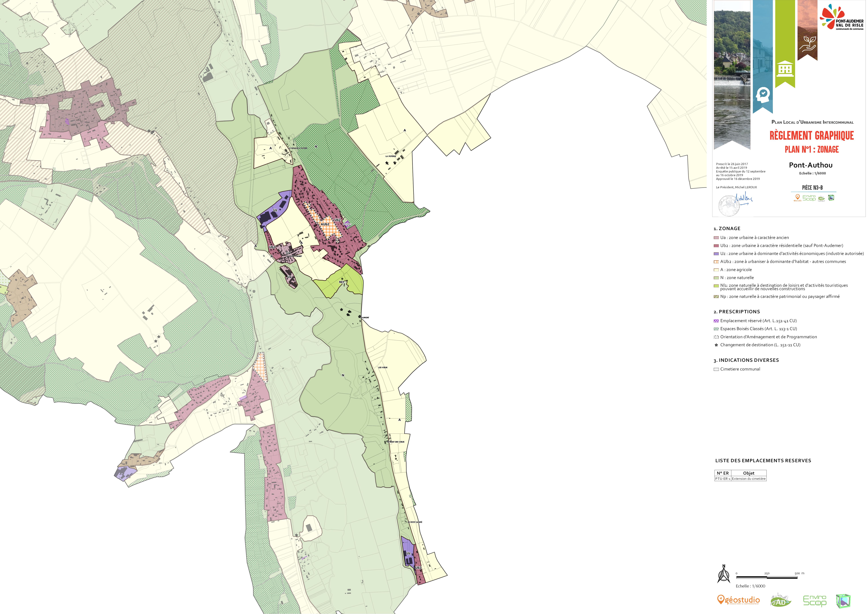This screenshot has width=868, height=614.
Task: Click the 'Echelle : 1/6000' text under Pont-Authou
Action: tap(812, 173)
